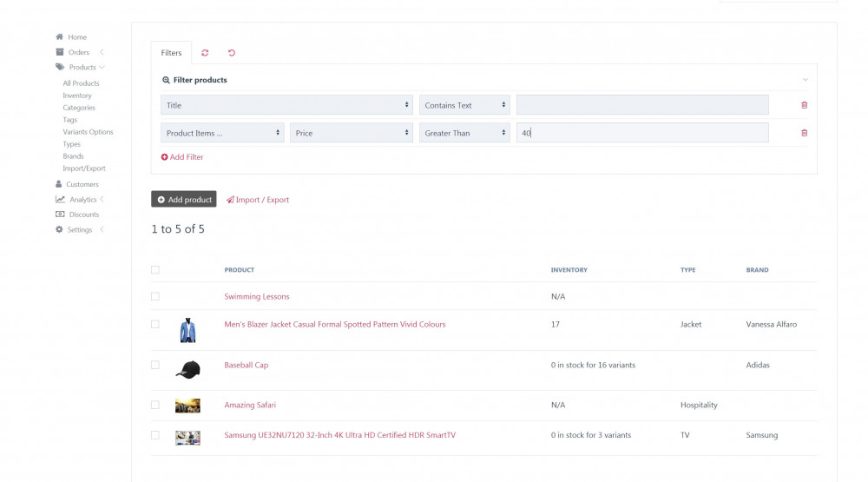The width and height of the screenshot is (868, 482).
Task: Click the Title filter text input
Action: [641, 105]
